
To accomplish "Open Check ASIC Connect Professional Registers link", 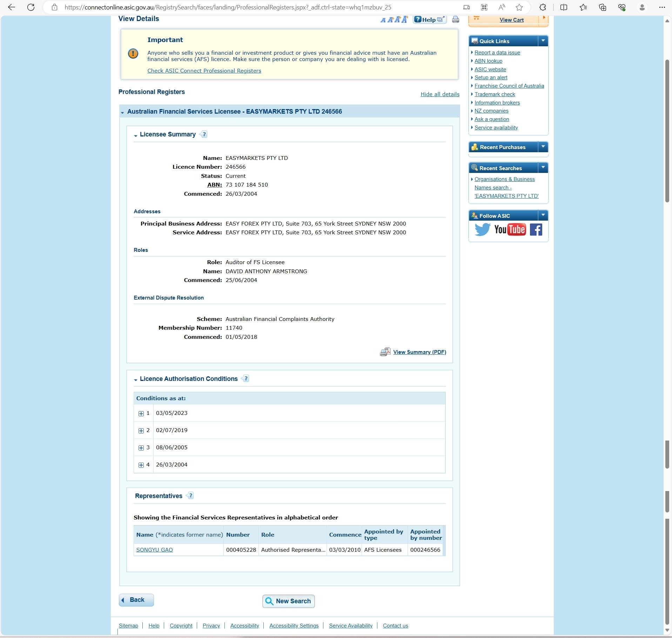I will click(x=204, y=71).
